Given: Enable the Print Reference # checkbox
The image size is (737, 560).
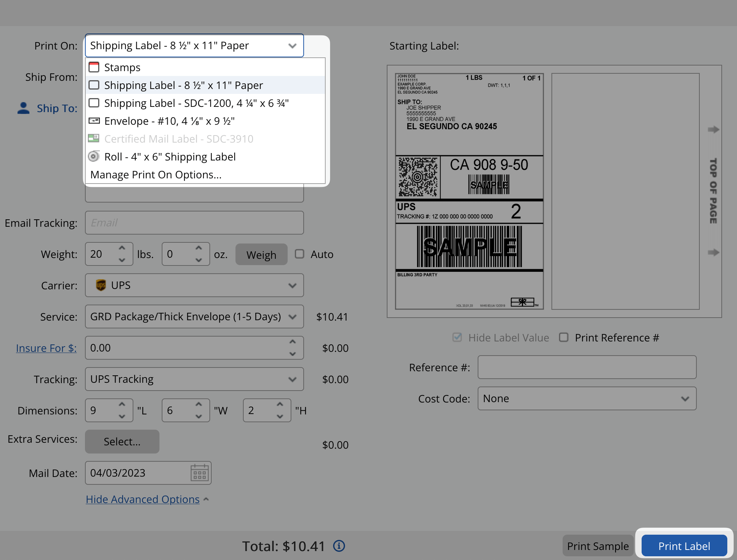Looking at the screenshot, I should pos(564,337).
